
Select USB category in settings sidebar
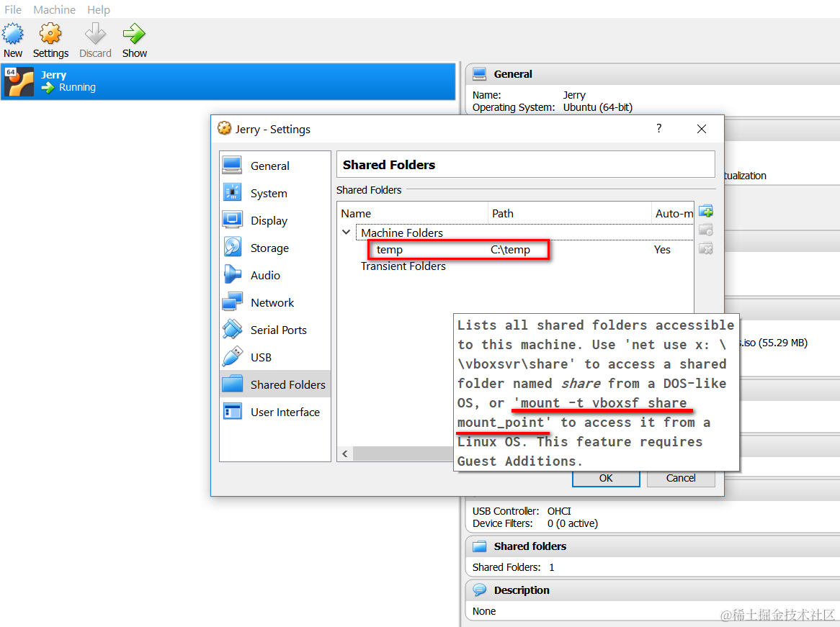coord(275,357)
